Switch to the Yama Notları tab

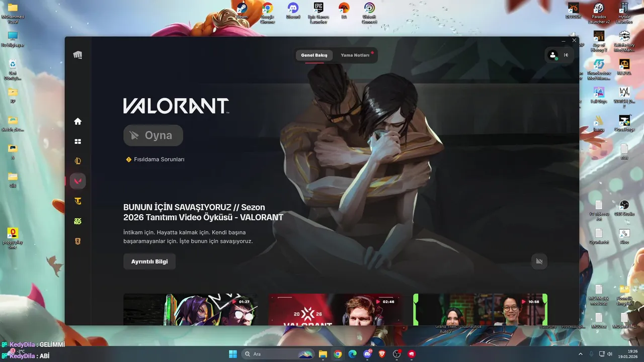pyautogui.click(x=355, y=55)
